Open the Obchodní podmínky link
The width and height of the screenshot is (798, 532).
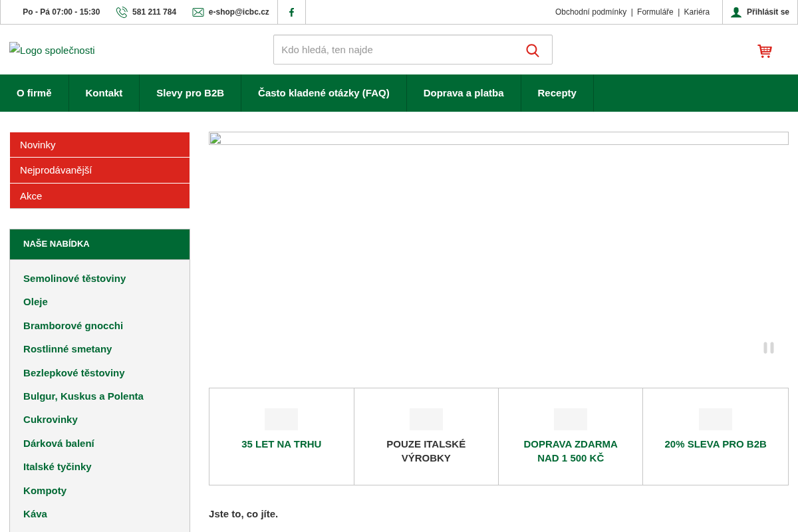(x=591, y=12)
